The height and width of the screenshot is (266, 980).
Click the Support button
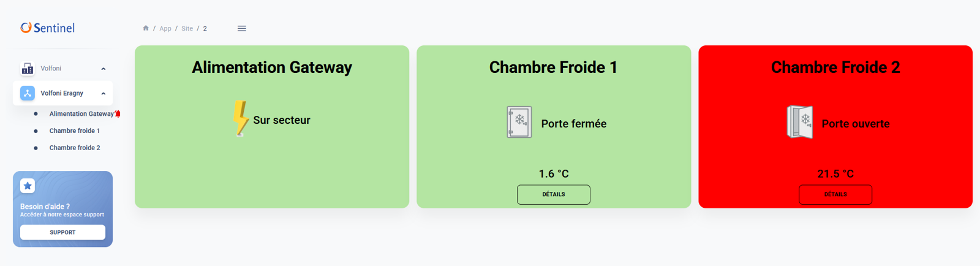click(x=62, y=232)
